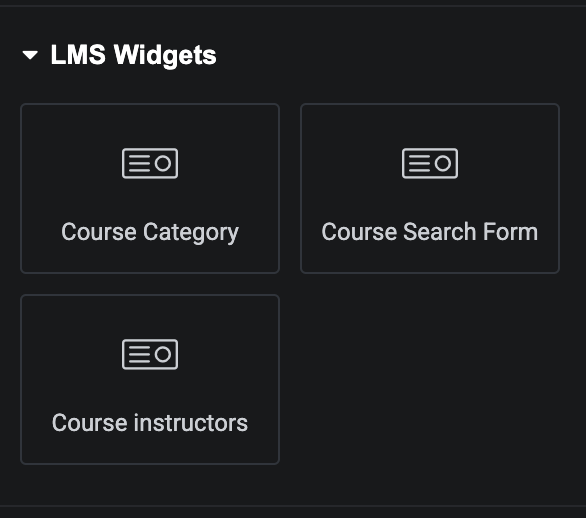Click the circle in Course Search Form icon
This screenshot has height=518, width=586.
(443, 163)
